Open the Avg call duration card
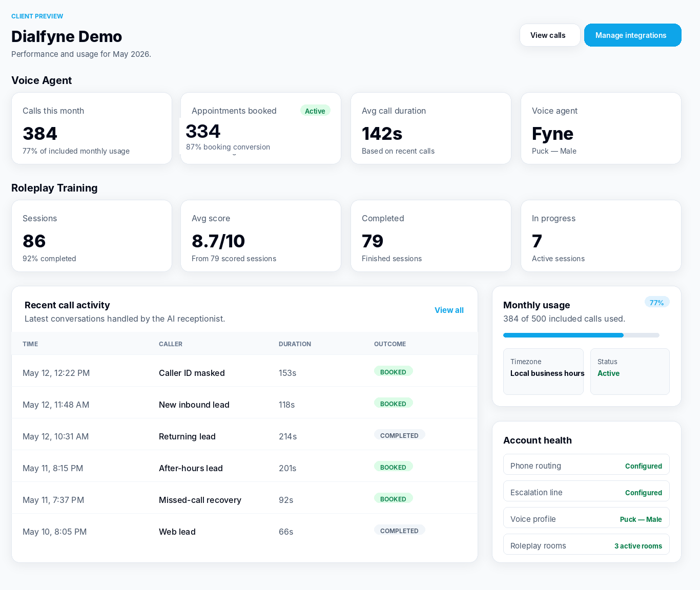The height and width of the screenshot is (590, 700). tap(431, 129)
